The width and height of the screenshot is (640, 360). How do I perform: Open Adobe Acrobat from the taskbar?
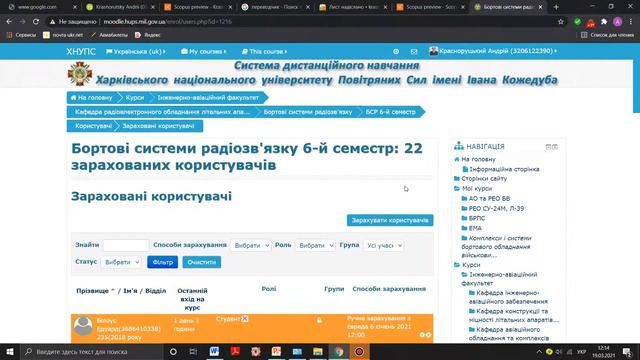(x=235, y=351)
